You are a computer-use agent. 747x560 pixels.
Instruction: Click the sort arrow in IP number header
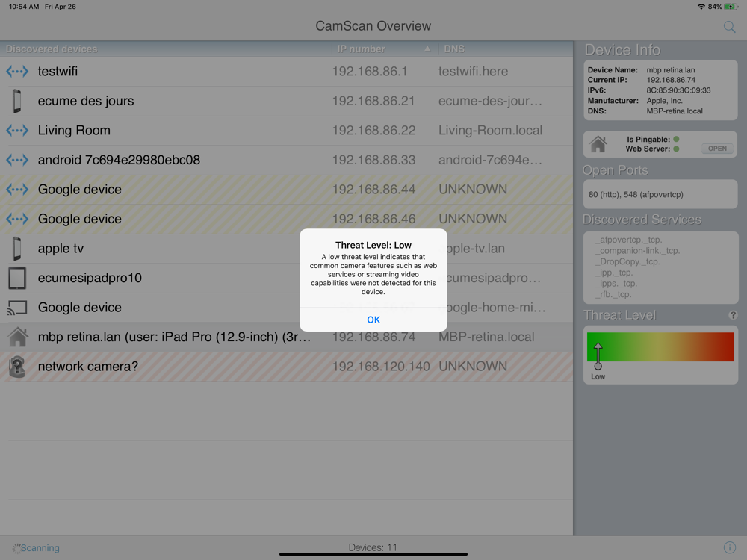(x=427, y=49)
